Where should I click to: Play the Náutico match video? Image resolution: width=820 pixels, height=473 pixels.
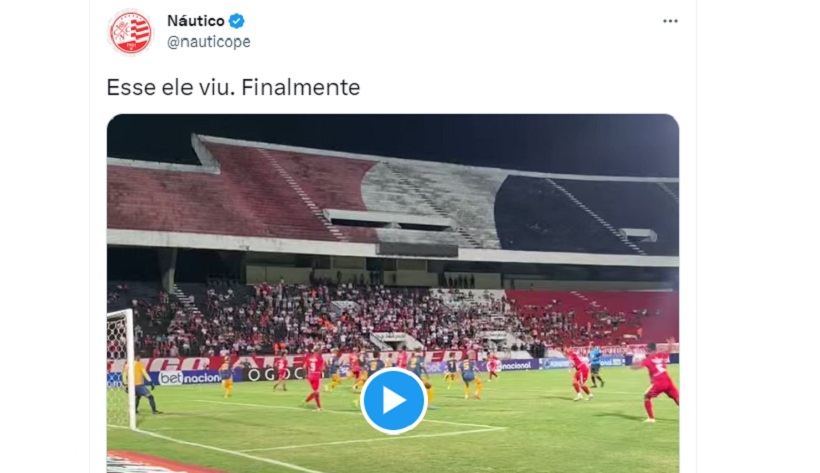point(394,401)
